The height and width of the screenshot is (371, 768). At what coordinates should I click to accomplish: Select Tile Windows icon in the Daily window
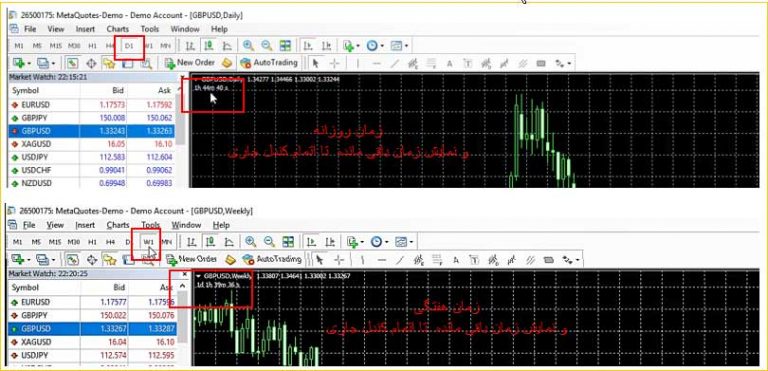pyautogui.click(x=285, y=46)
